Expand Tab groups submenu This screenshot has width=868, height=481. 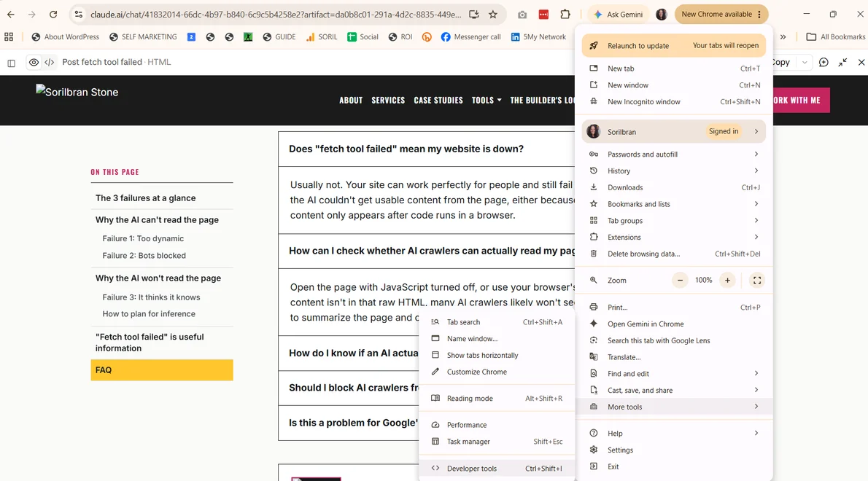pos(674,221)
